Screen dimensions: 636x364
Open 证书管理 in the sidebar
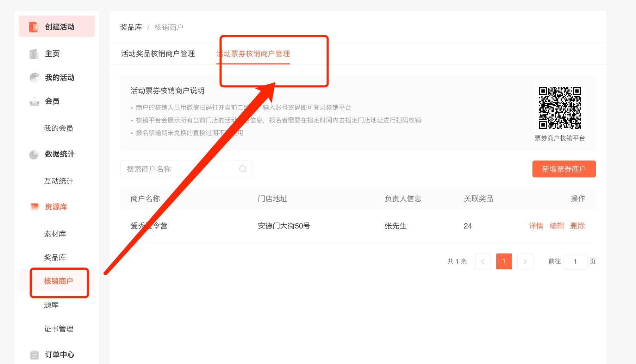pos(58,329)
